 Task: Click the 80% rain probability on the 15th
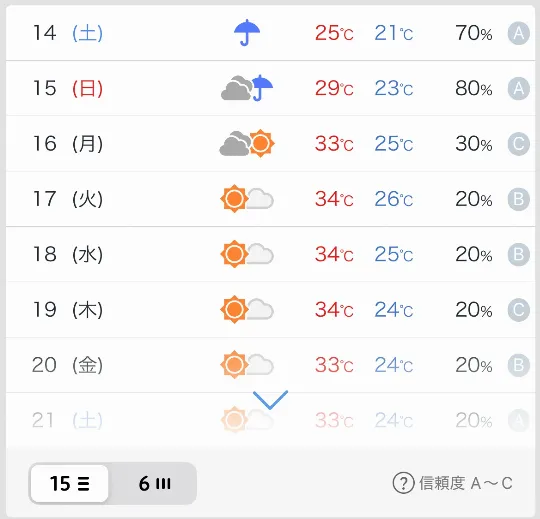[474, 88]
